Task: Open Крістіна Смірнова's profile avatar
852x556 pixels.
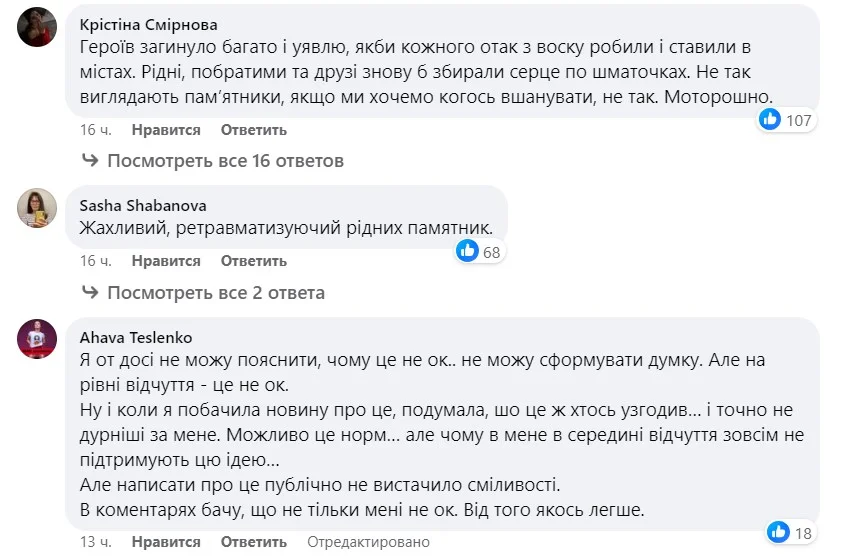Action: [37, 27]
